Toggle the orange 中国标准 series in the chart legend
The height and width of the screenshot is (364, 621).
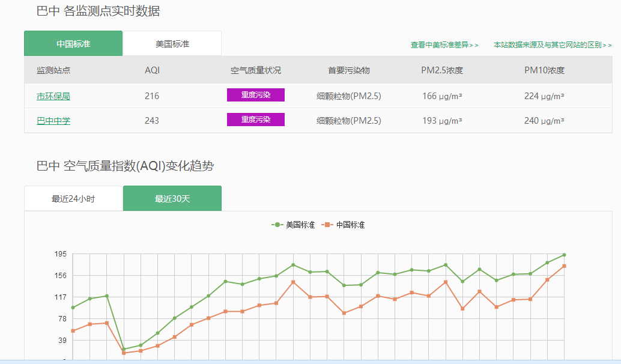pyautogui.click(x=350, y=225)
